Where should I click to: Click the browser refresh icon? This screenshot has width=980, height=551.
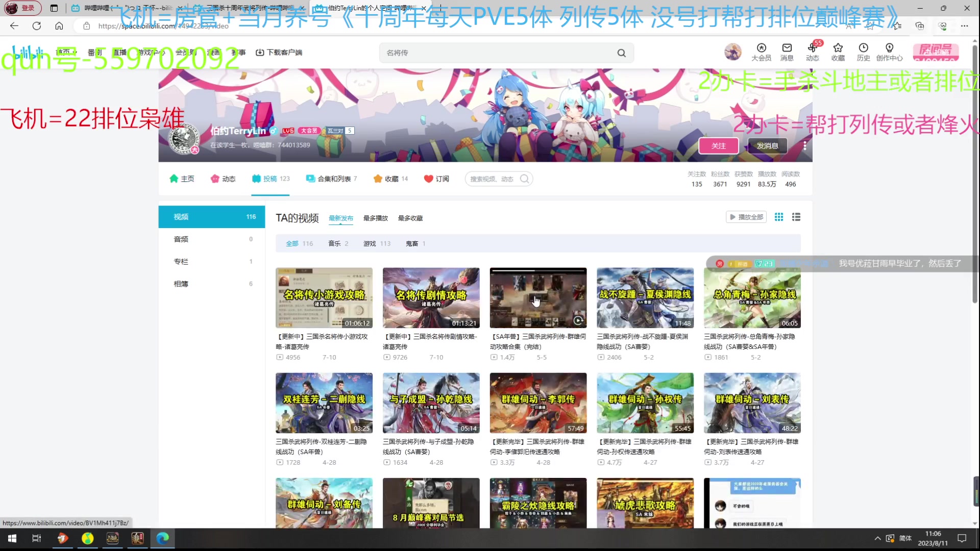point(37,26)
